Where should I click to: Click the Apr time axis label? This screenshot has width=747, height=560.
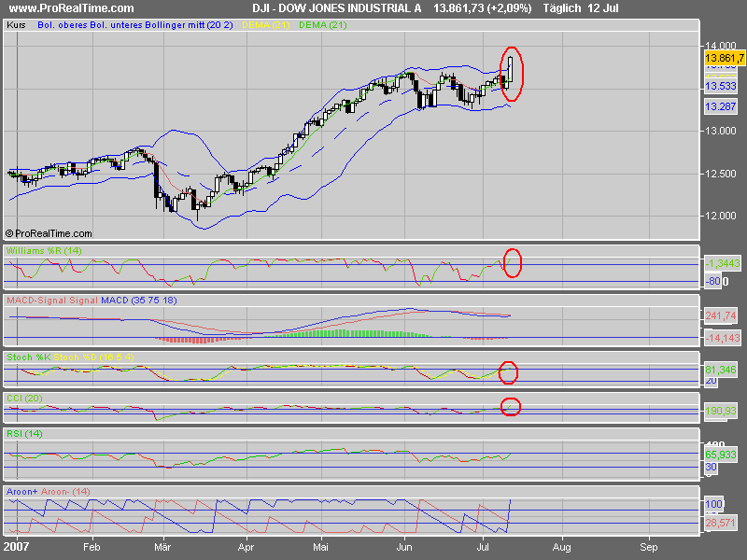point(246,547)
